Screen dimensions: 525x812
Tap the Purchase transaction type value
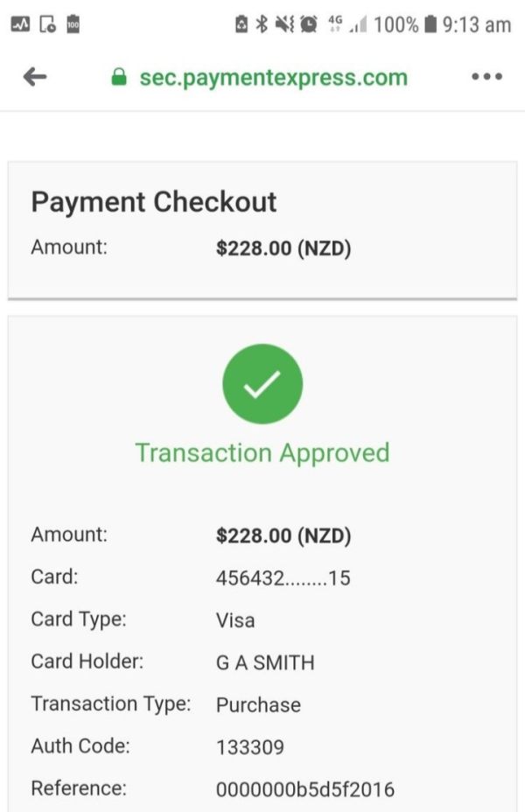coord(258,705)
